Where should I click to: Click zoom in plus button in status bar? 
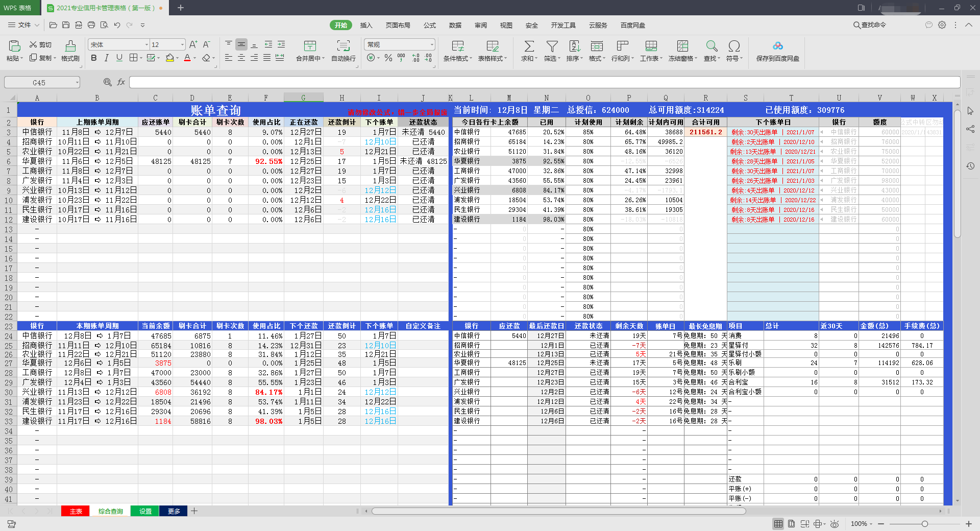[968, 524]
